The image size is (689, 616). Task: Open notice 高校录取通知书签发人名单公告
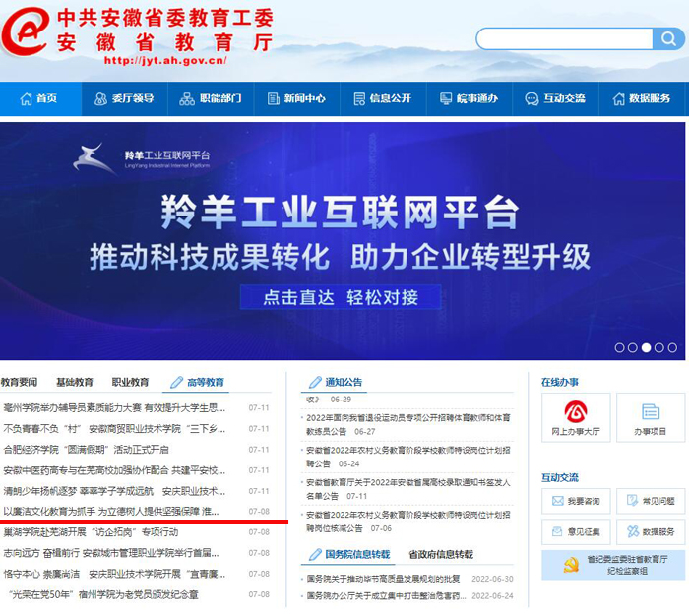click(x=408, y=489)
